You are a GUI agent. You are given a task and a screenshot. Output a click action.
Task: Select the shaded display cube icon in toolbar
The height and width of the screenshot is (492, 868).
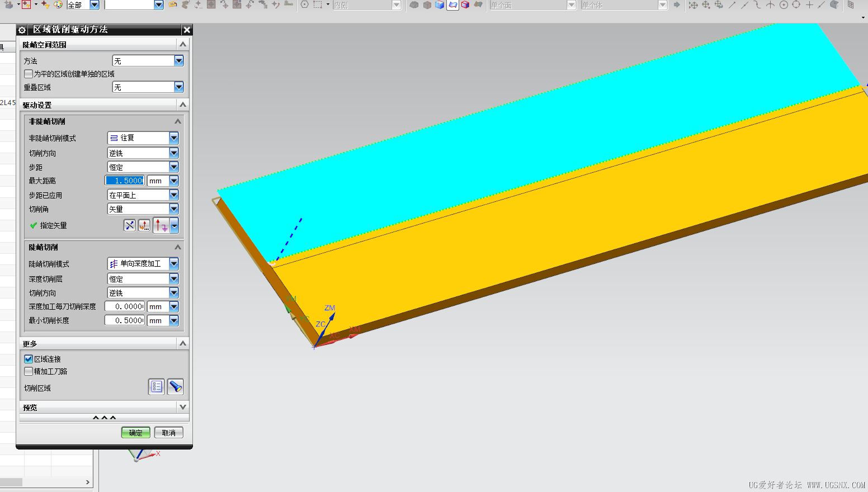coord(439,5)
